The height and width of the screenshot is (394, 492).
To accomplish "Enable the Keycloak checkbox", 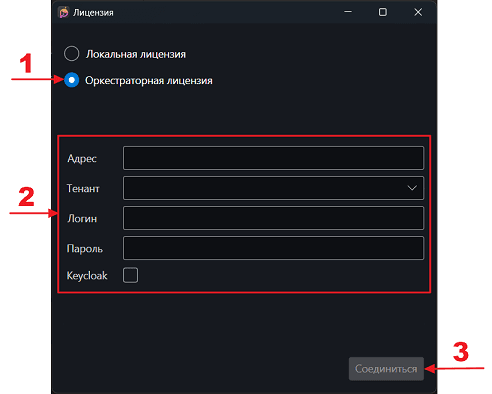I will tap(130, 275).
